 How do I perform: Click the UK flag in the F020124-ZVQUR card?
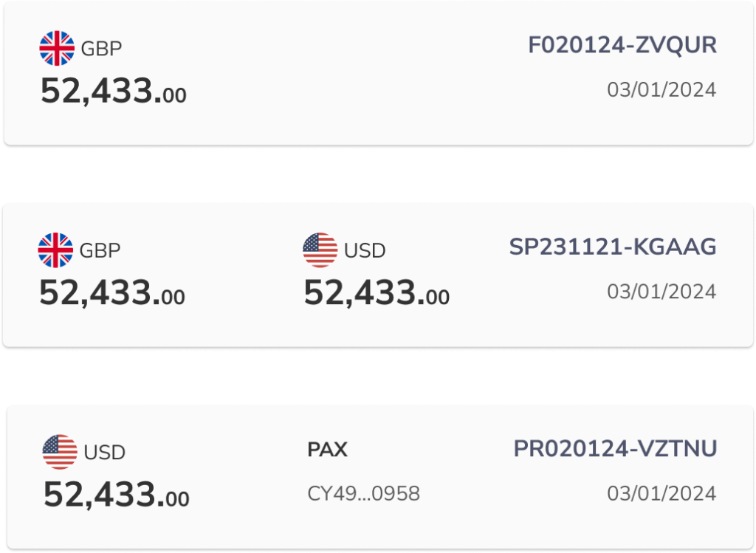coord(57,49)
